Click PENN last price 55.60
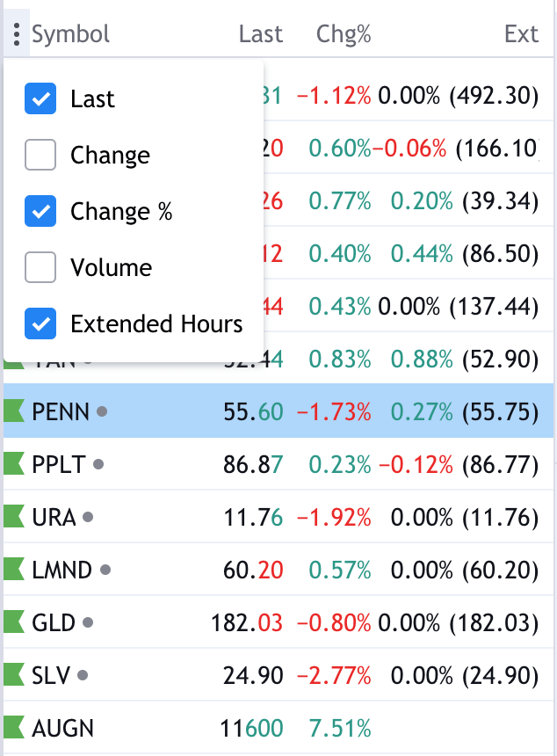 (x=253, y=412)
